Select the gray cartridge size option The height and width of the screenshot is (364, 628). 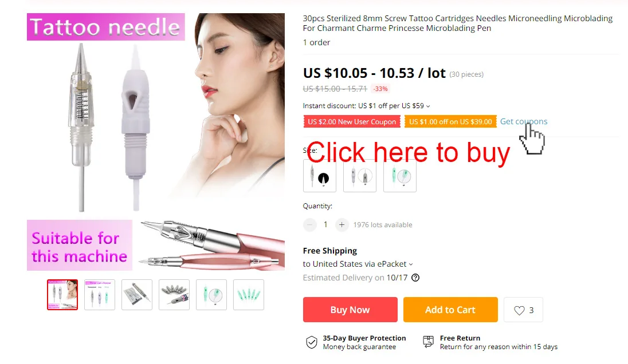pos(360,176)
